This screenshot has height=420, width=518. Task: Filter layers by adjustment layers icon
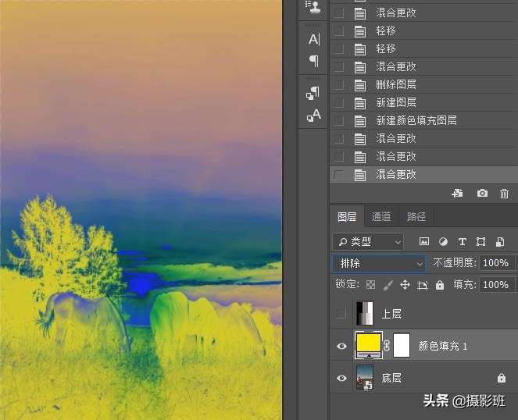point(443,242)
